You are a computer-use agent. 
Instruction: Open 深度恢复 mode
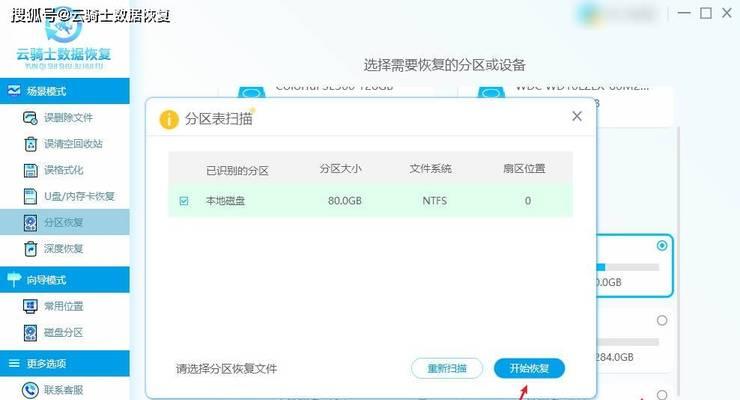click(65, 249)
